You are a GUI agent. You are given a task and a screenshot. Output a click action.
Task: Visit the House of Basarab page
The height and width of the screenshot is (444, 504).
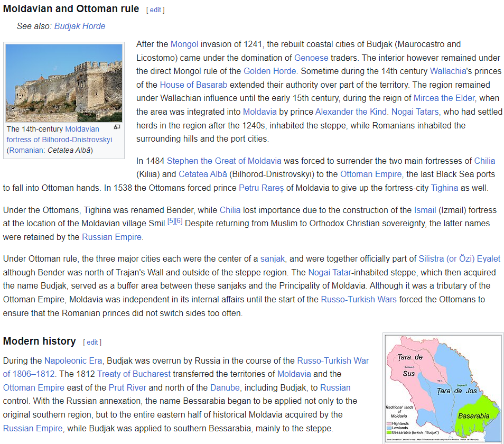click(193, 85)
